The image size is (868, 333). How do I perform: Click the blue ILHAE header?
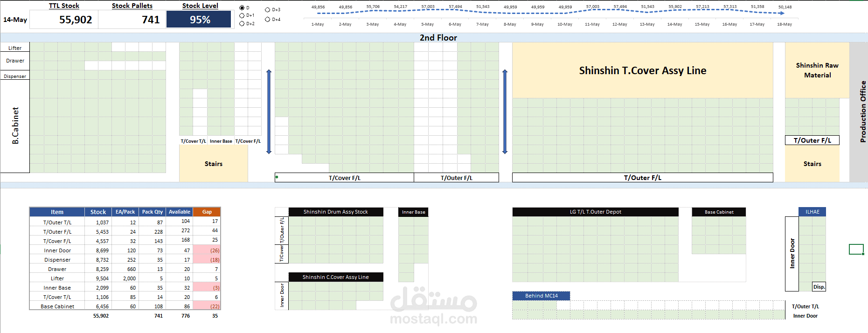pos(812,212)
